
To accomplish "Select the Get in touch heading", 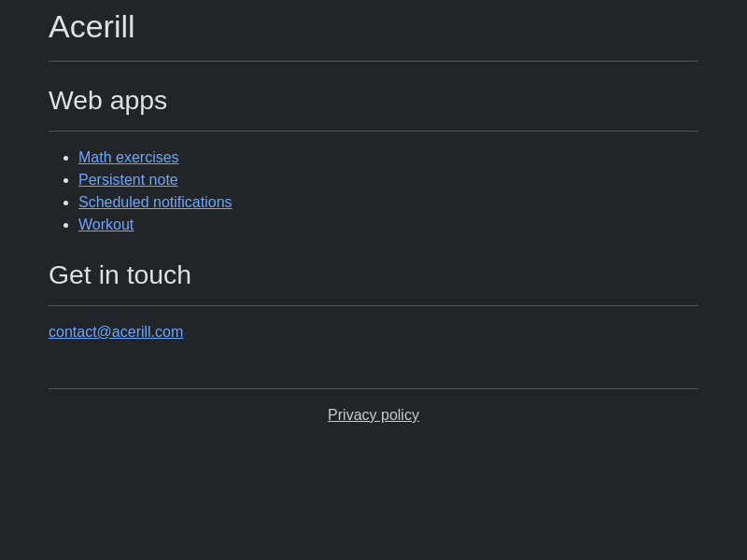I will pyautogui.click(x=120, y=275).
